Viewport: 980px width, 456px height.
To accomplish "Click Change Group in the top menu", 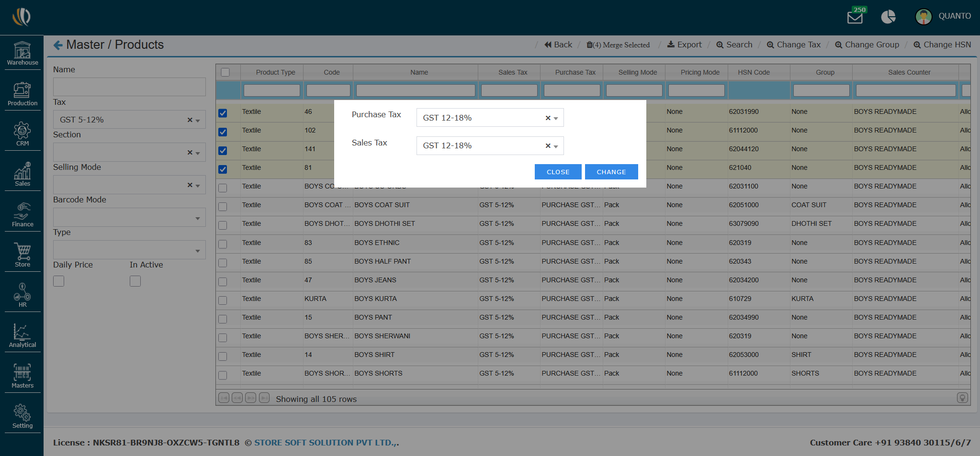I will pos(867,45).
